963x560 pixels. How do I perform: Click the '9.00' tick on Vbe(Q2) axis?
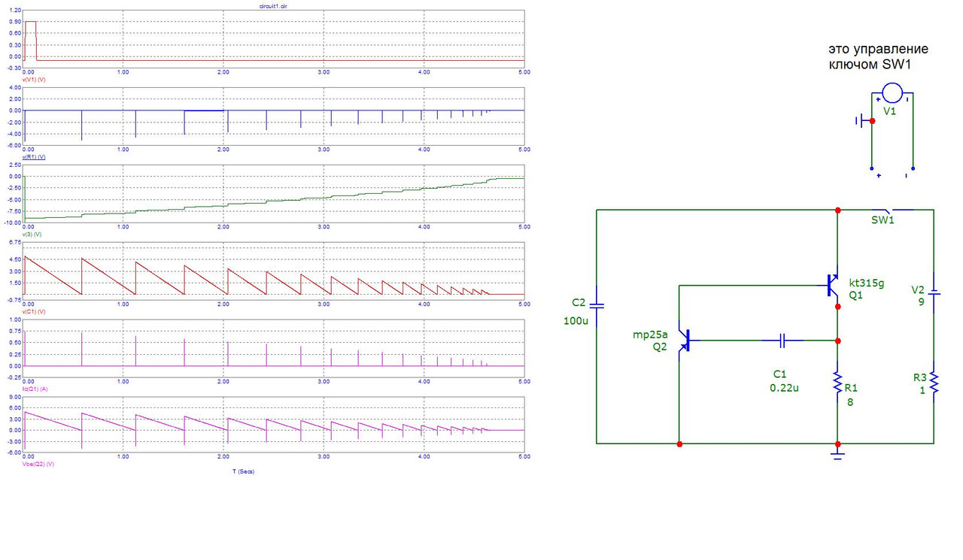pyautogui.click(x=15, y=397)
